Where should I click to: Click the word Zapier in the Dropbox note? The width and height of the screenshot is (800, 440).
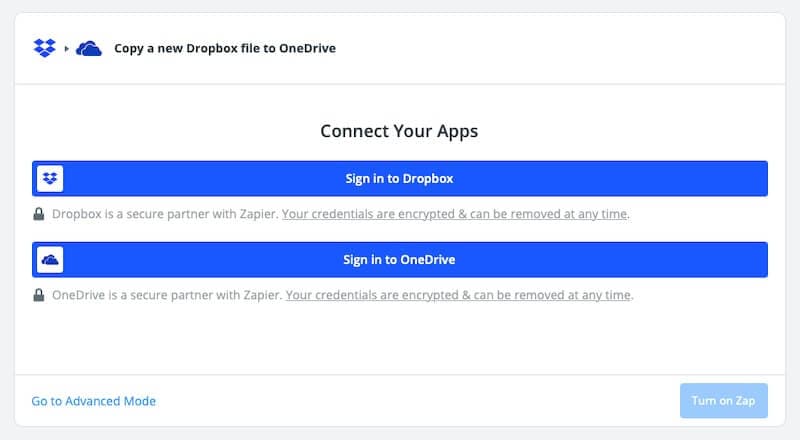(256, 214)
